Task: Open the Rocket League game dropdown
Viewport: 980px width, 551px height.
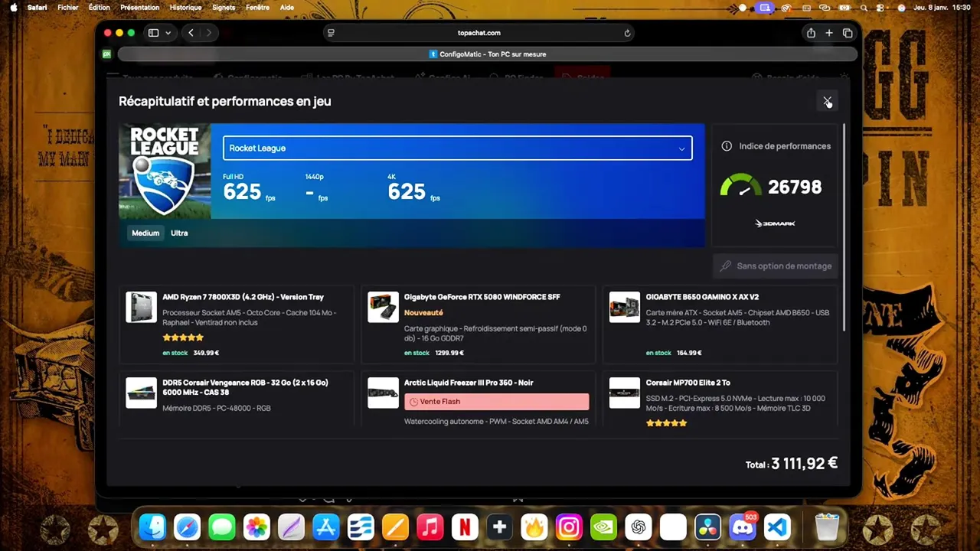Action: [458, 148]
